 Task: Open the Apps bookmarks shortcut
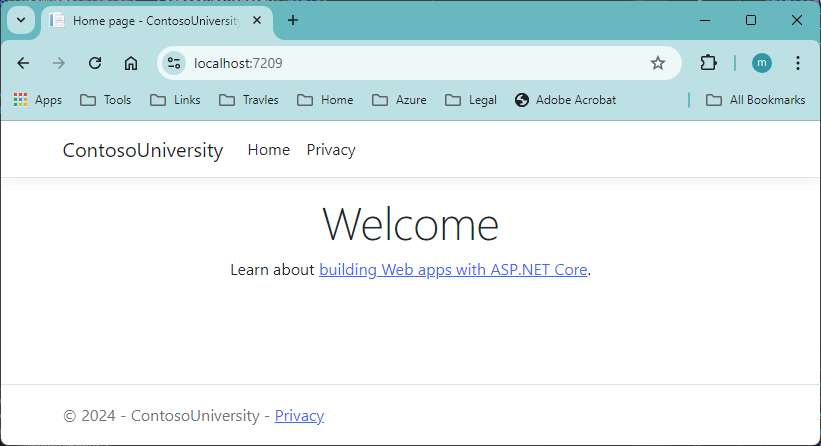[x=37, y=100]
